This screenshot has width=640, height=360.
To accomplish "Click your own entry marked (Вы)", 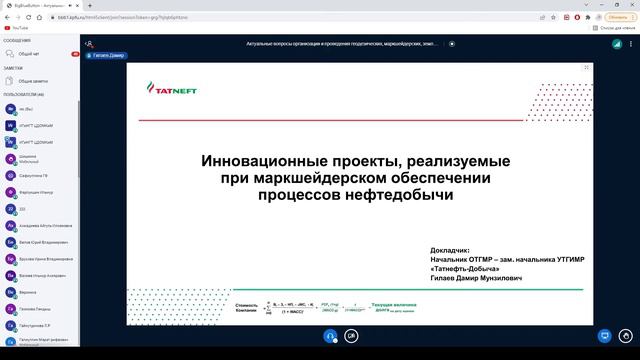I will click(x=40, y=109).
